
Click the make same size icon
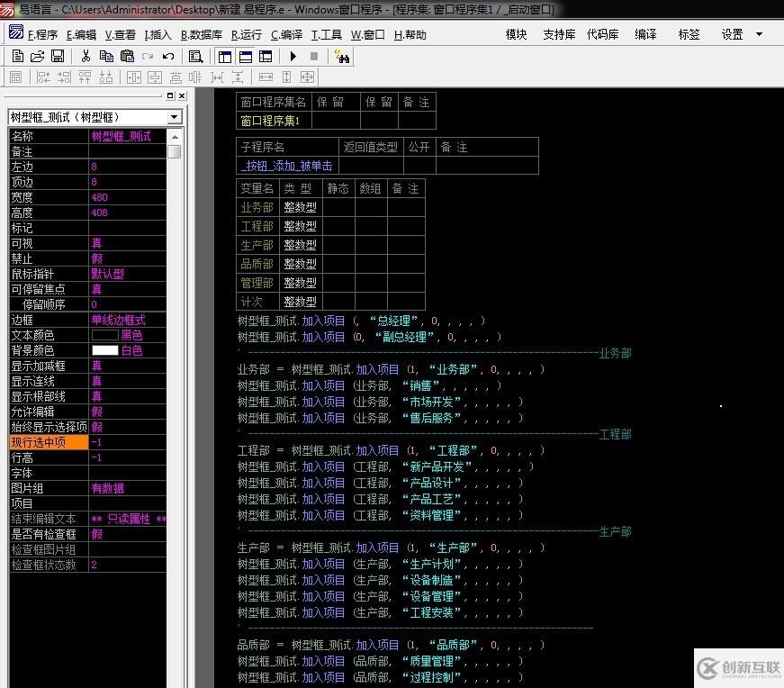click(x=307, y=77)
